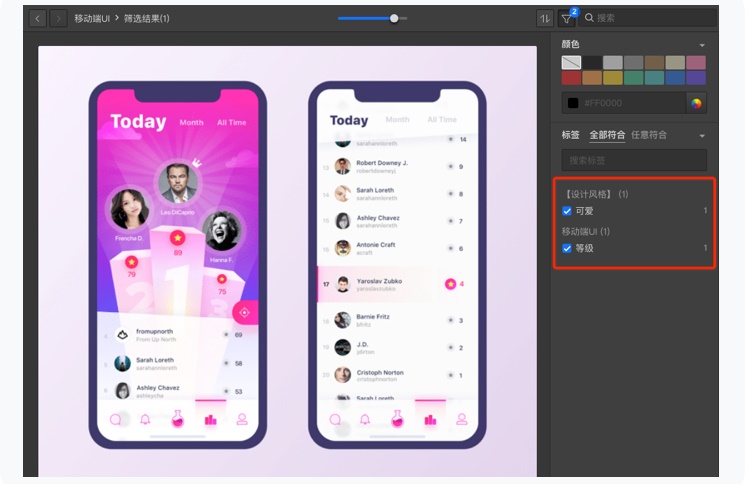Click the magnifier icon in search bar
Image resolution: width=745 pixels, height=484 pixels.
(x=590, y=18)
